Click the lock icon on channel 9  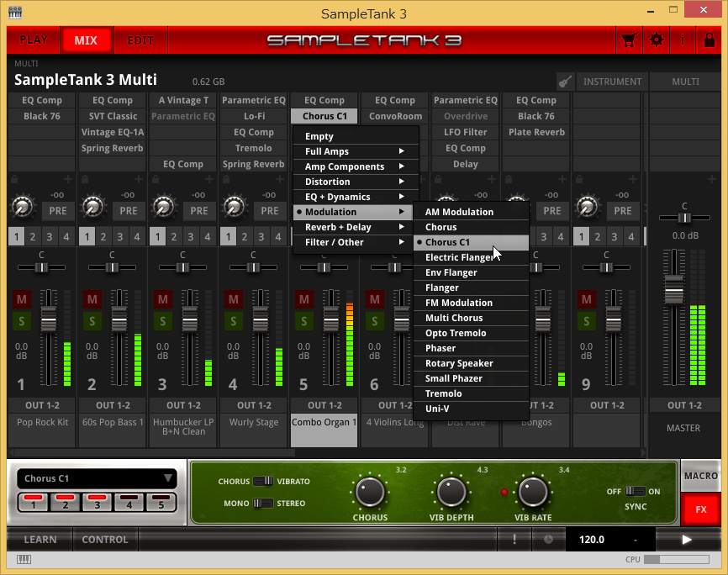click(x=579, y=179)
